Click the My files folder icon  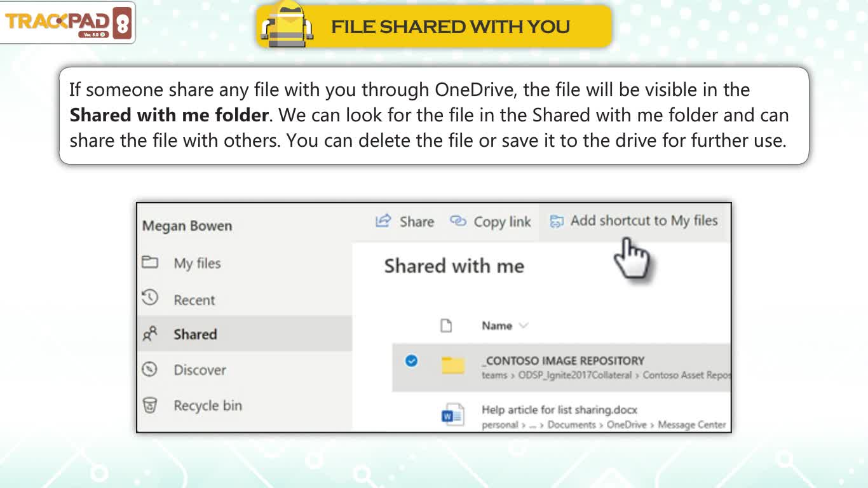click(150, 262)
